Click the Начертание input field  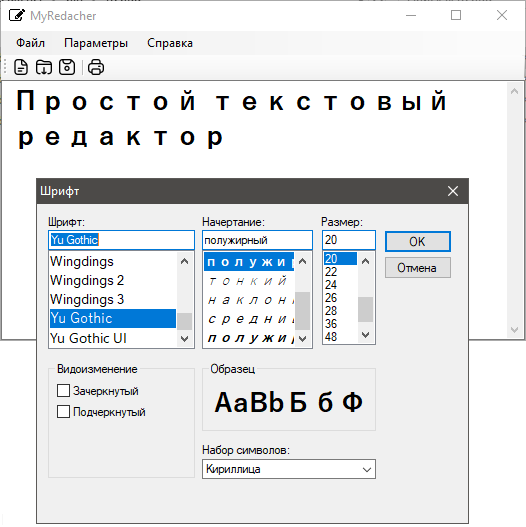[x=257, y=240]
